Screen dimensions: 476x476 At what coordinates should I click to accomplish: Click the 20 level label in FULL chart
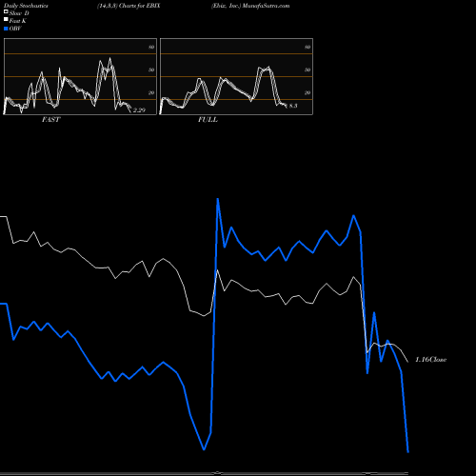(307, 92)
